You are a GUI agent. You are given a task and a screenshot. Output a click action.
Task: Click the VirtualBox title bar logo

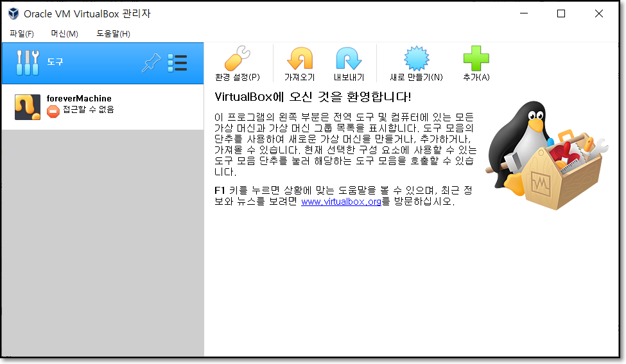[x=13, y=13]
